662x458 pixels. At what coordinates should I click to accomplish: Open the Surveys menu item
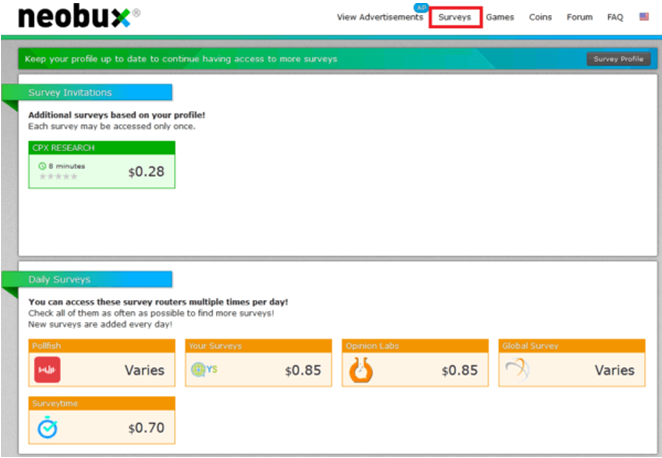(455, 17)
